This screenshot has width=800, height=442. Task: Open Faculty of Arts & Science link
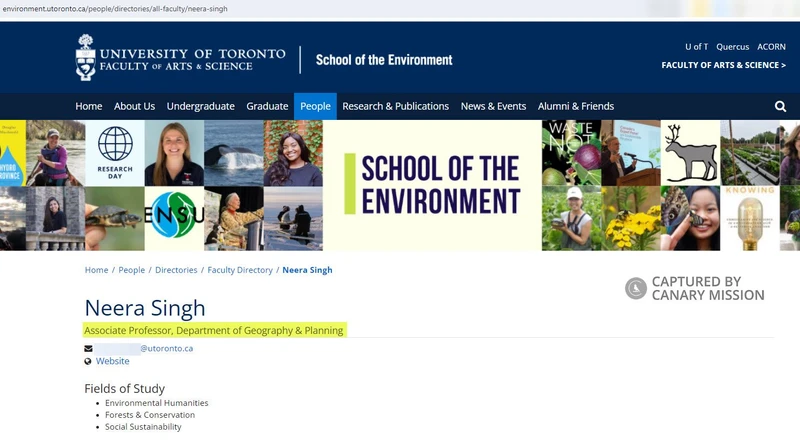tap(723, 65)
